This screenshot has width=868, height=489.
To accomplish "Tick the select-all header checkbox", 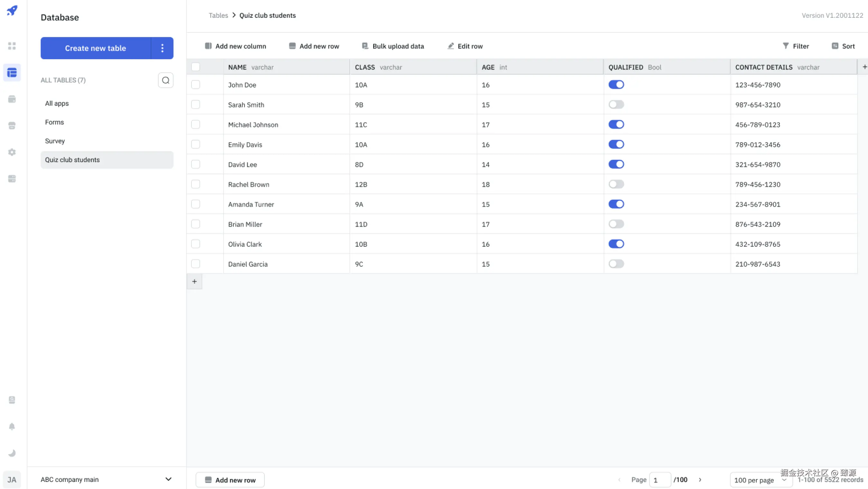I will point(195,67).
